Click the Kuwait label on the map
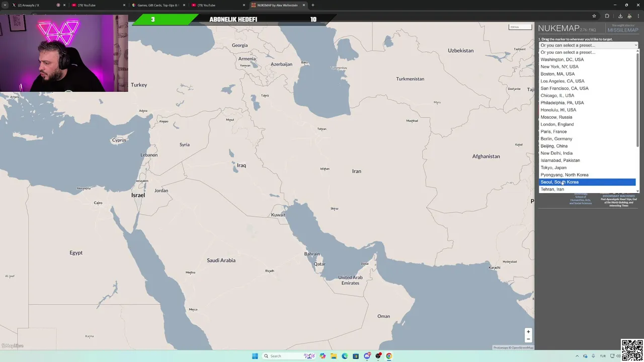644x362 pixels. 278,215
